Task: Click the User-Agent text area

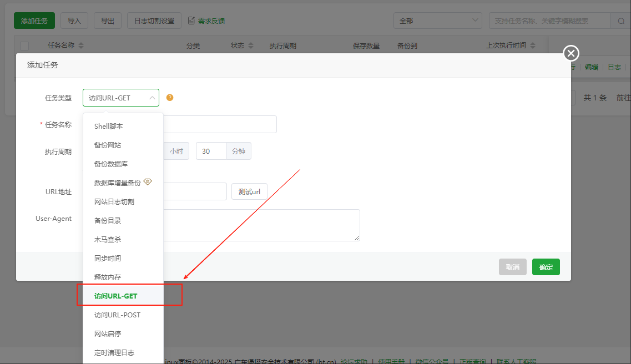Action: [261, 225]
